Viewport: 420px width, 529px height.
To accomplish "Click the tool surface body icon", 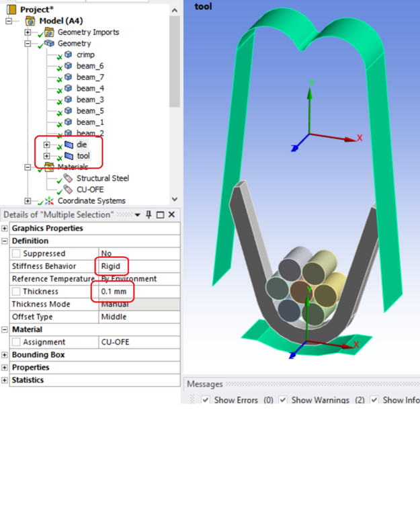I will click(69, 155).
